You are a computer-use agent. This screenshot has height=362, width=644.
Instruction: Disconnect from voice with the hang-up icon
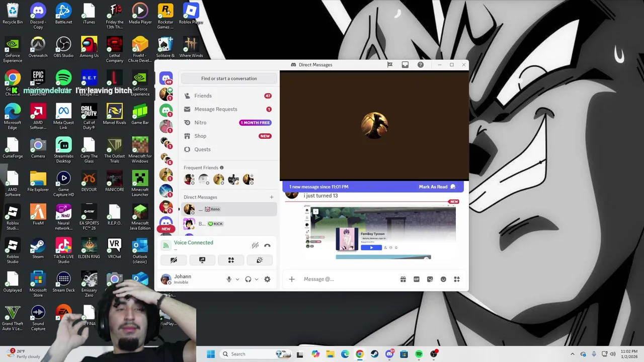click(267, 245)
